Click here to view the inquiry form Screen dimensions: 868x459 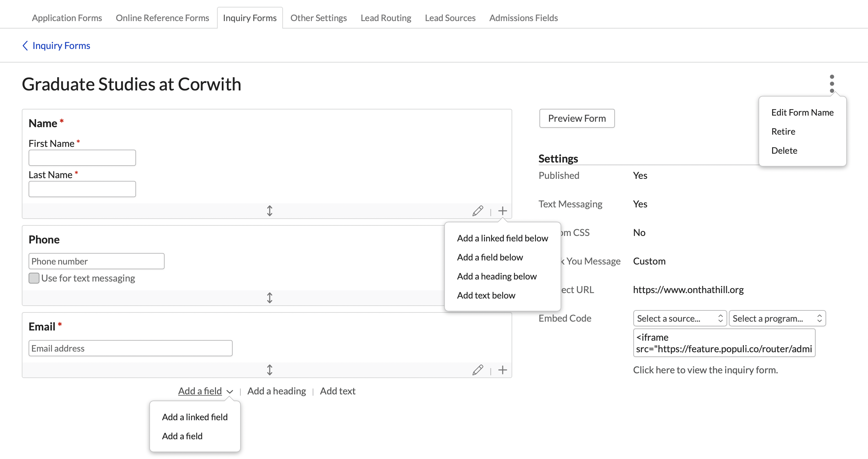[705, 370]
